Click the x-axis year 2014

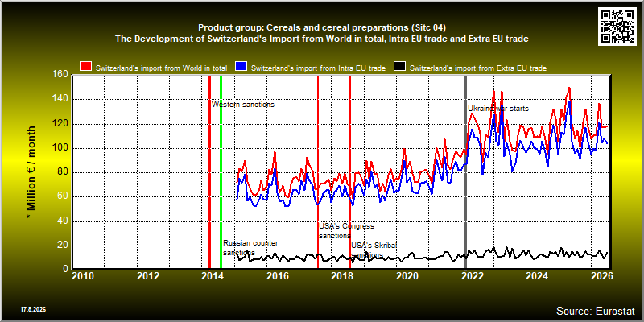tap(213, 275)
